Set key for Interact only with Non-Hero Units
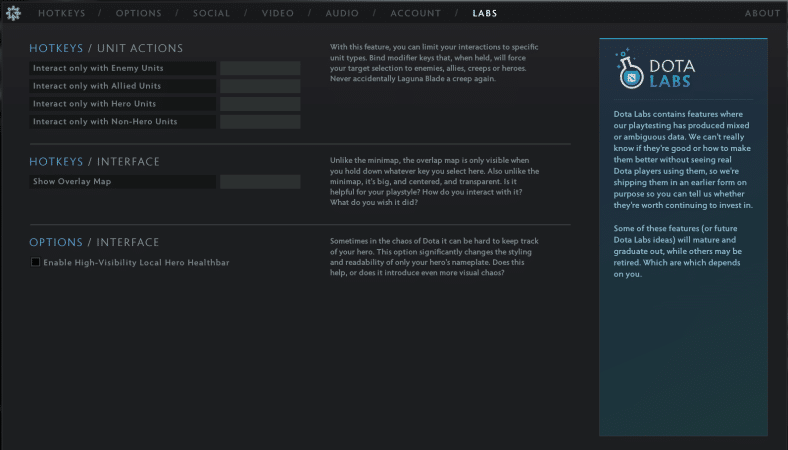788x450 pixels. click(260, 122)
